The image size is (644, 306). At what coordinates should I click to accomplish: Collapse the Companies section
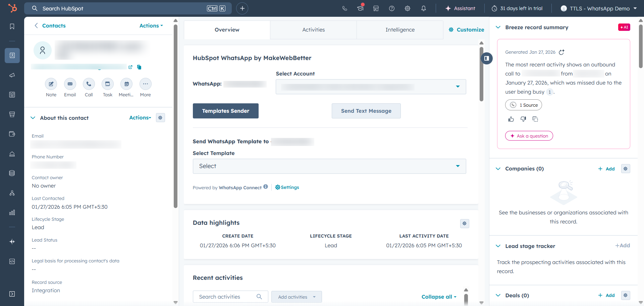[498, 169]
